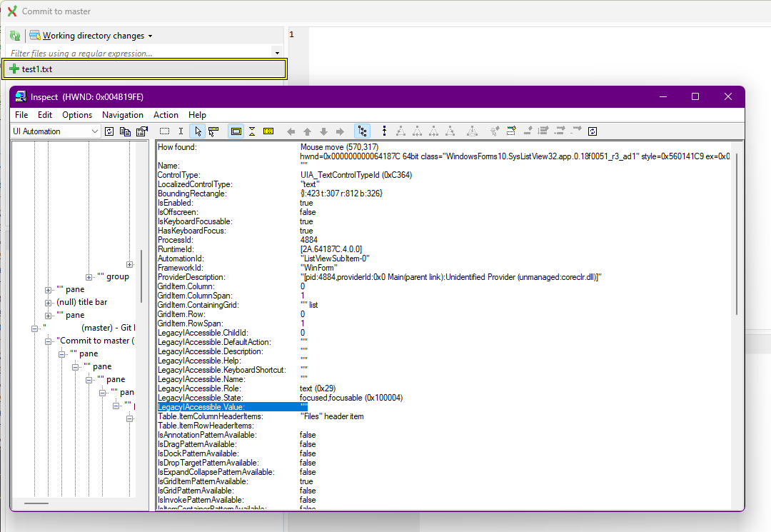The height and width of the screenshot is (532, 771).
Task: Select the HasKeyboardFocus property row
Action: [236, 231]
